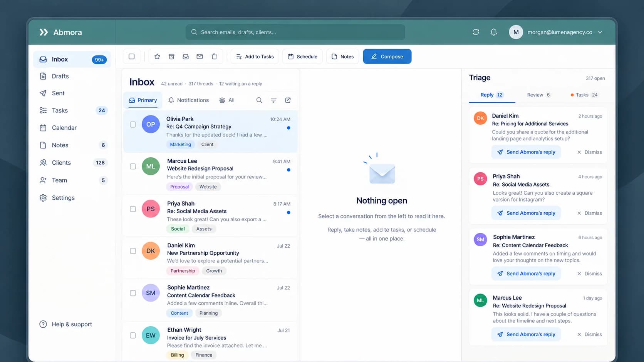Viewport: 644px width, 362px height.
Task: Click the refresh sync icon in header
Action: [476, 32]
